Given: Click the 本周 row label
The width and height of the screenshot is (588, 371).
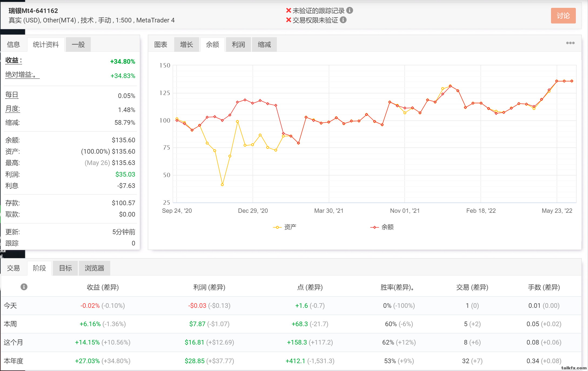Looking at the screenshot, I should point(10,324).
